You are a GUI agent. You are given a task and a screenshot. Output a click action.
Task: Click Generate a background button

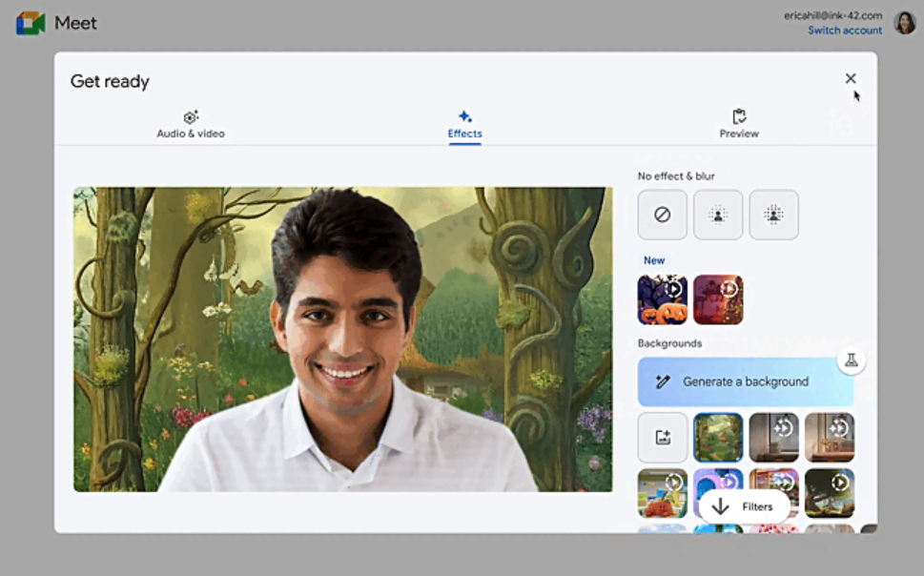[746, 381]
